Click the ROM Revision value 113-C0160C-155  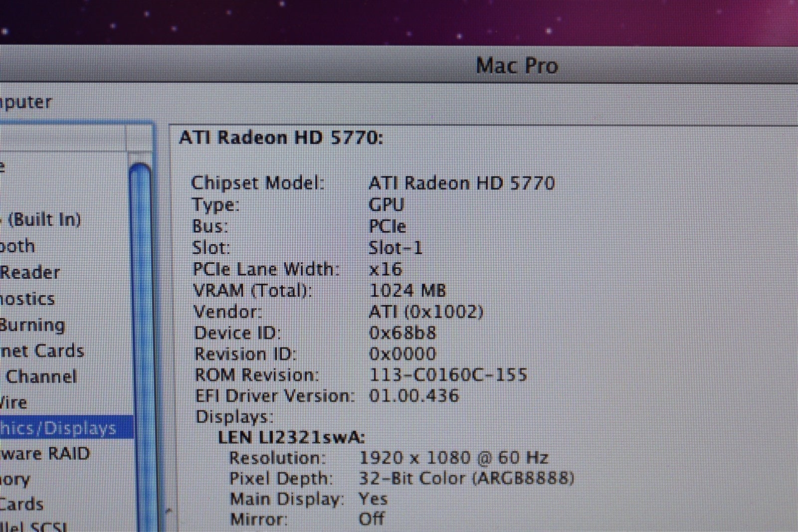448,374
